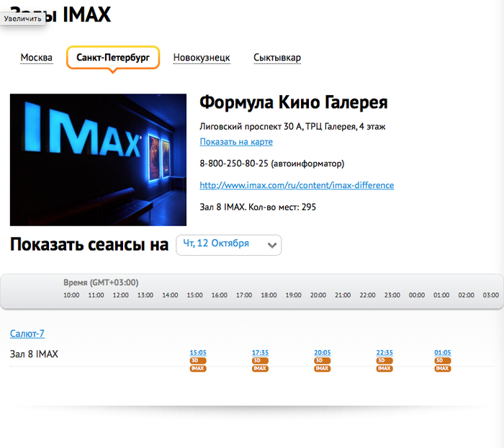The width and height of the screenshot is (504, 448).
Task: Click the IMAX badge under 01:05 showtime
Action: click(x=443, y=368)
